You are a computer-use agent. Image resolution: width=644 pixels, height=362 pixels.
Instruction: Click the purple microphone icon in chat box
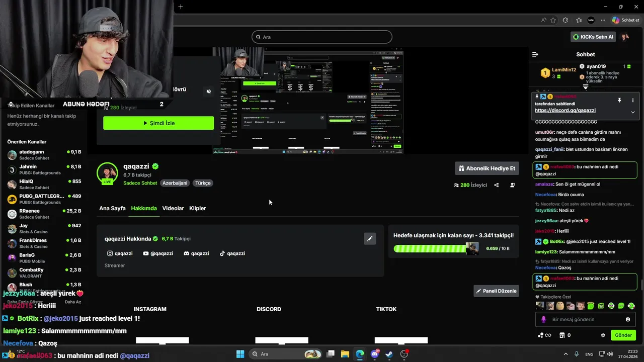tap(543, 319)
